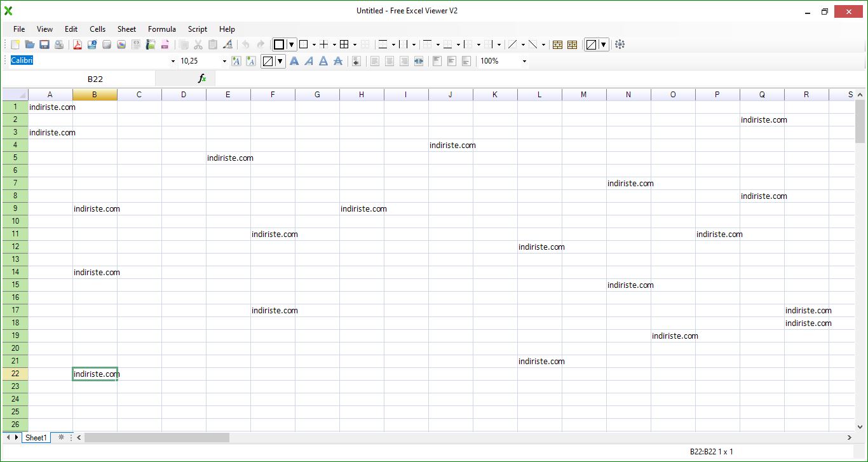
Task: Save the workbook with floppy icon
Action: 44,44
